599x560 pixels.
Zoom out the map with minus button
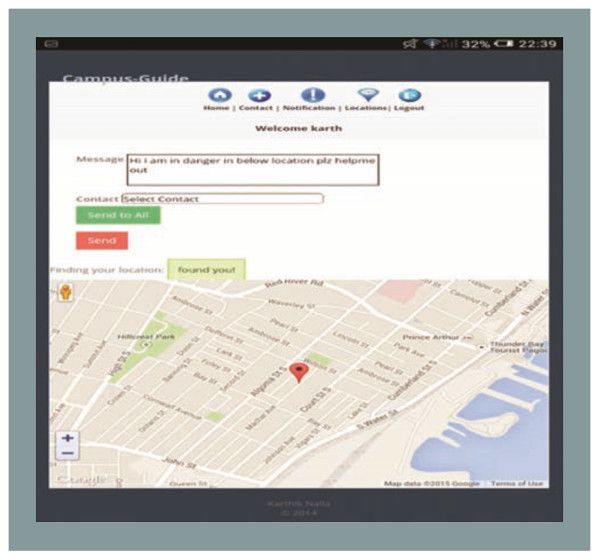click(68, 453)
